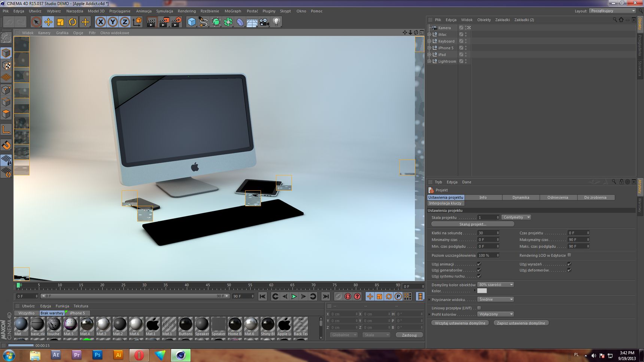Click the Make Editable icon in left palette
Image resolution: width=644 pixels, height=362 pixels.
click(6, 38)
